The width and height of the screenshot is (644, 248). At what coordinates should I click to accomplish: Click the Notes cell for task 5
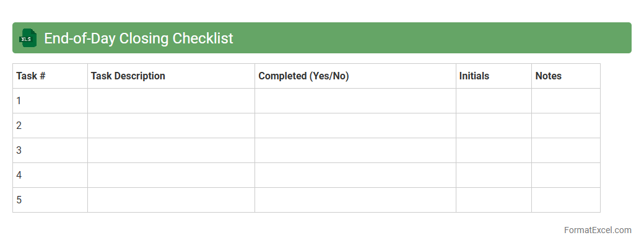click(x=566, y=200)
